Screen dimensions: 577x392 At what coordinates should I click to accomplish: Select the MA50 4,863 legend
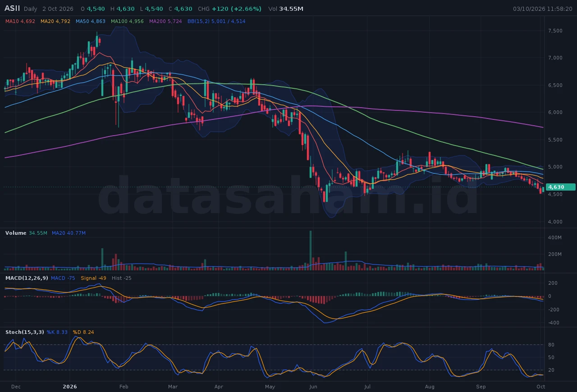(91, 21)
